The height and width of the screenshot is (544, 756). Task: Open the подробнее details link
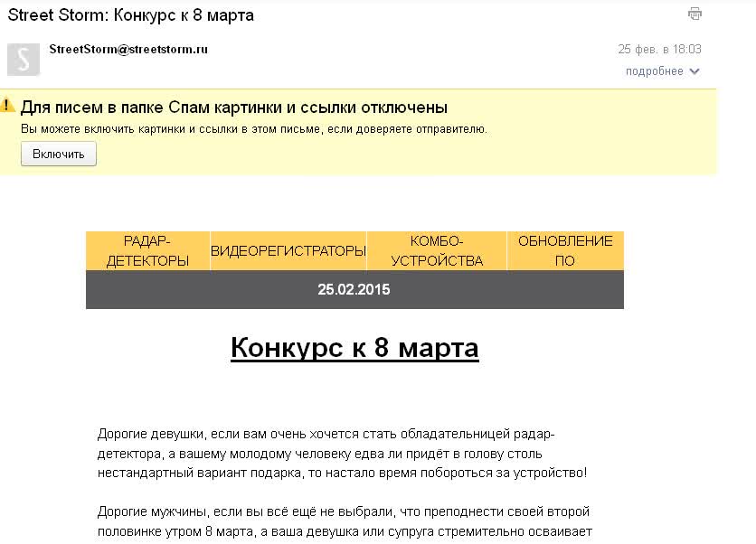point(654,71)
